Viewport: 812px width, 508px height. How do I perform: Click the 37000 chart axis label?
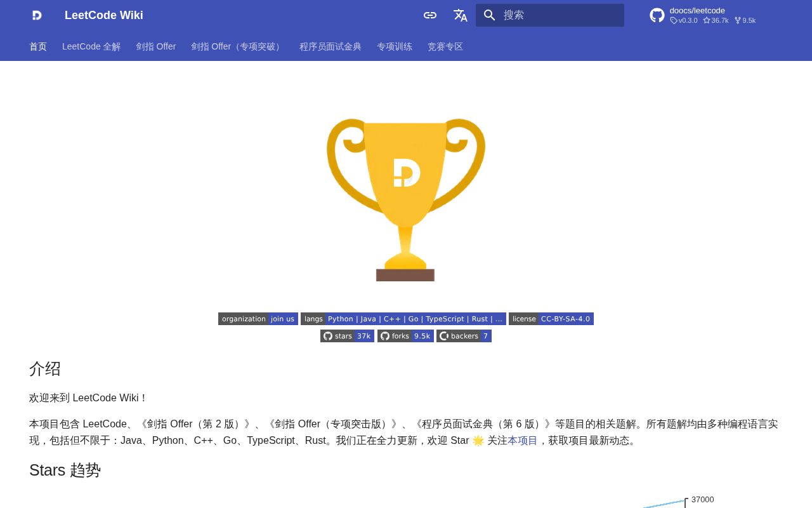click(702, 499)
